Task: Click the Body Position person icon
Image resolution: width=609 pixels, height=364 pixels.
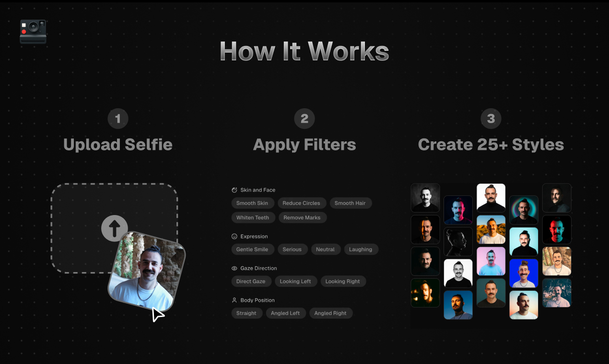Action: click(234, 300)
